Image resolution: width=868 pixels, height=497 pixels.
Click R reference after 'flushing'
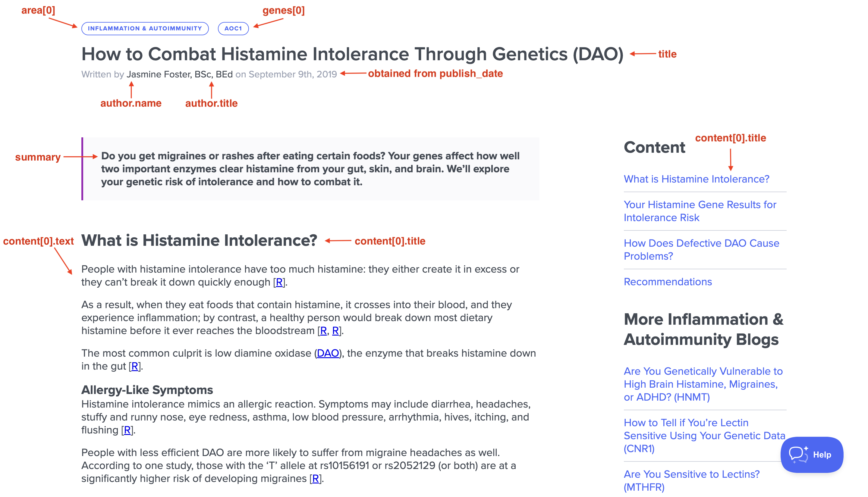[127, 430]
